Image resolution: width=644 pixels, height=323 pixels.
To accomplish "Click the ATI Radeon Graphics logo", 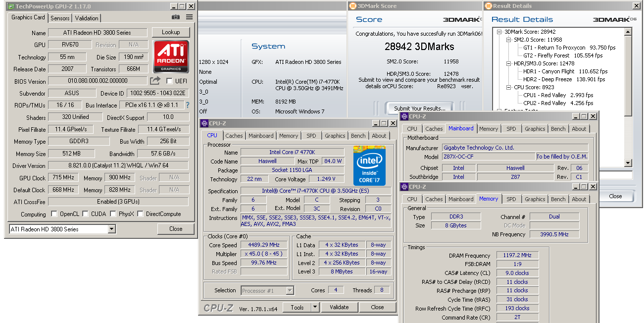I will coord(171,56).
